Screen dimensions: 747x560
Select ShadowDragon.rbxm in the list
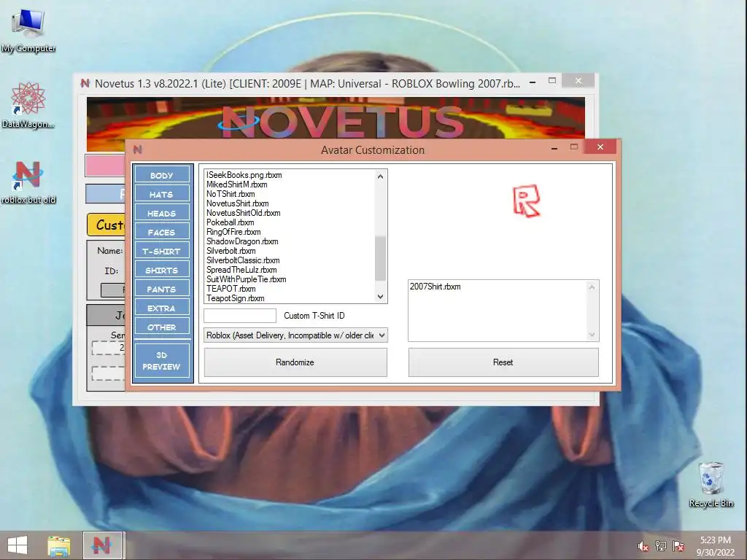(242, 241)
